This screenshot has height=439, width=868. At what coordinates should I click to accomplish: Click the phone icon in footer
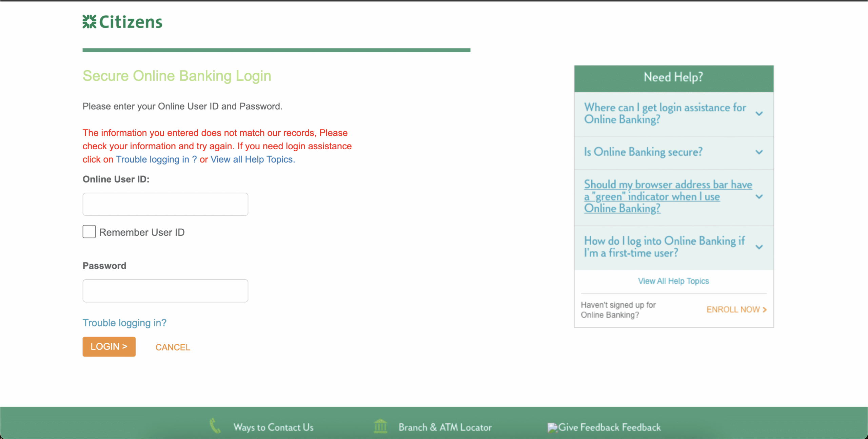coord(215,426)
